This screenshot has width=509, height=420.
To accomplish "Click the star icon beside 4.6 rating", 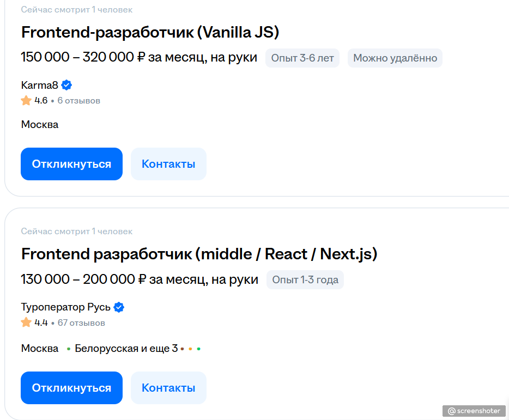I will 26,101.
